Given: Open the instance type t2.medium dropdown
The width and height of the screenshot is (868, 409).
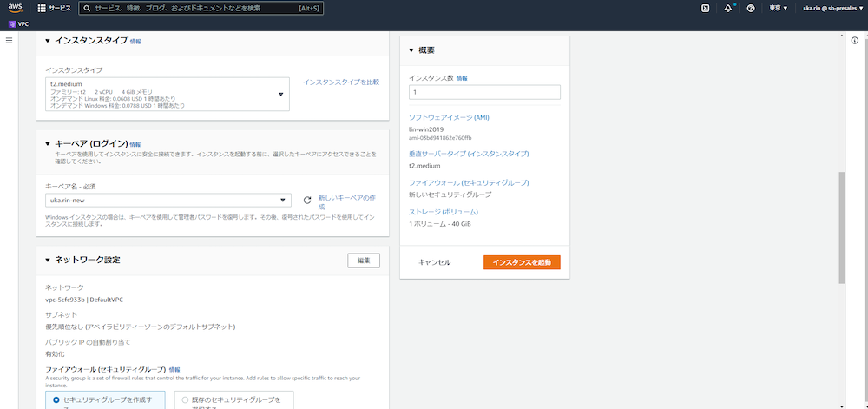Looking at the screenshot, I should pos(168,94).
